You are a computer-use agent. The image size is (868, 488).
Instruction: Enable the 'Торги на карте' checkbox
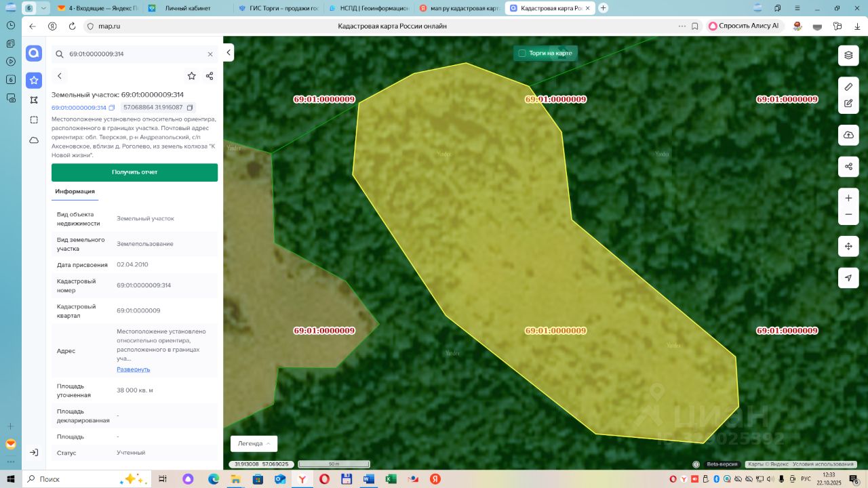[522, 53]
